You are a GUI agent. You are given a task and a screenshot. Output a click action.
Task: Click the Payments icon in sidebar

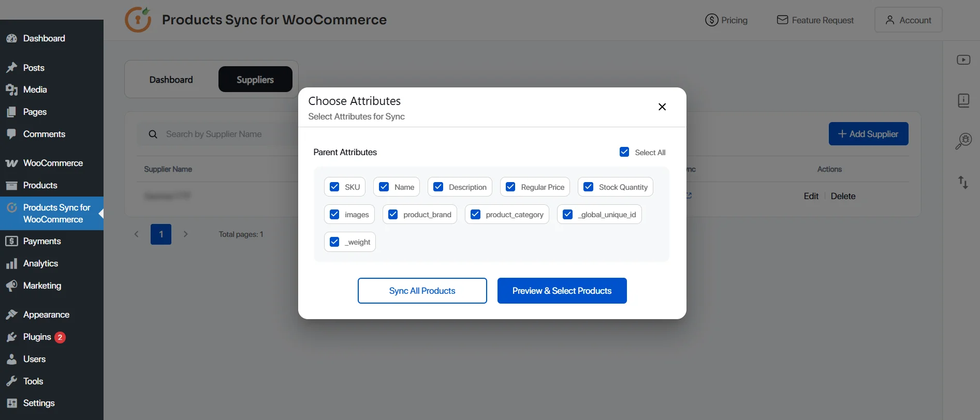click(11, 241)
